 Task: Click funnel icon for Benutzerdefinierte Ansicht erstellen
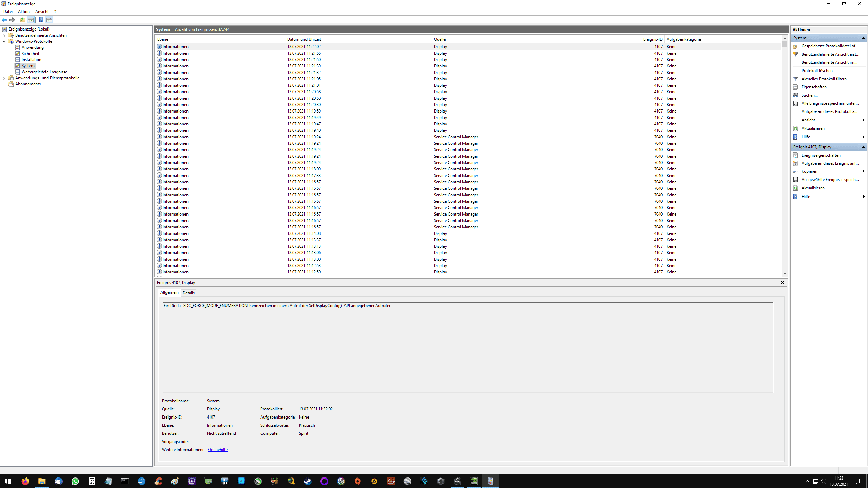(795, 54)
